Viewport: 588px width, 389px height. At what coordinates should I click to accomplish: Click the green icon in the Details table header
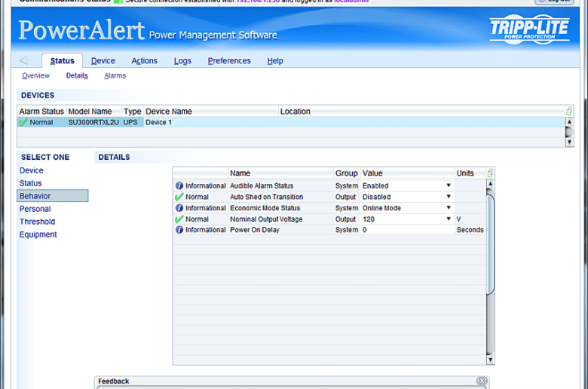pos(490,173)
